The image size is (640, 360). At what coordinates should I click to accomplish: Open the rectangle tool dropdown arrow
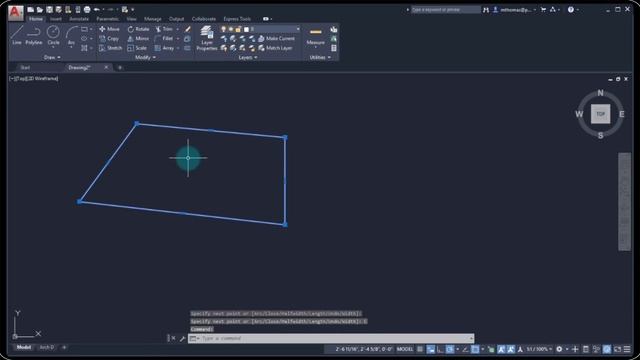pos(91,29)
